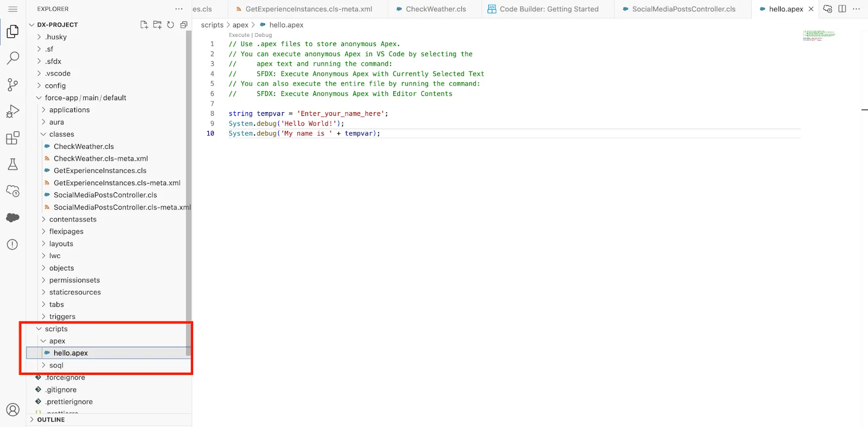
Task: Open the Salesforce cloud icon panel
Action: (13, 217)
